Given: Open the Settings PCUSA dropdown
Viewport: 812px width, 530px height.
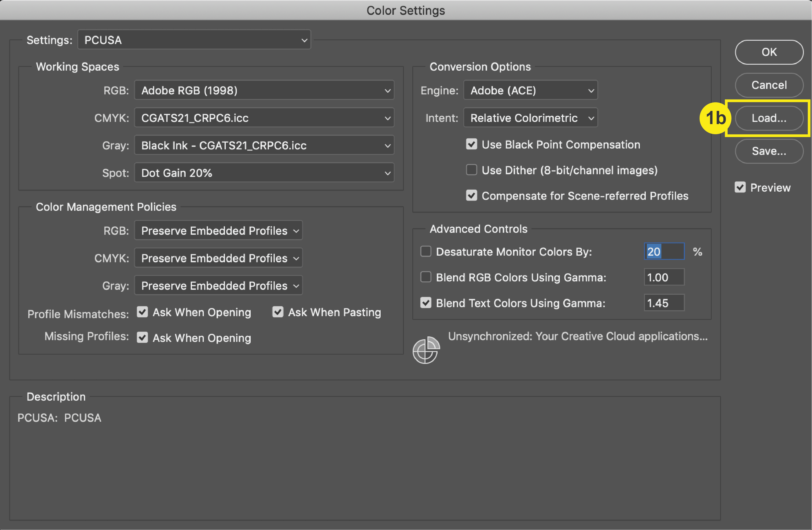Looking at the screenshot, I should (x=194, y=40).
